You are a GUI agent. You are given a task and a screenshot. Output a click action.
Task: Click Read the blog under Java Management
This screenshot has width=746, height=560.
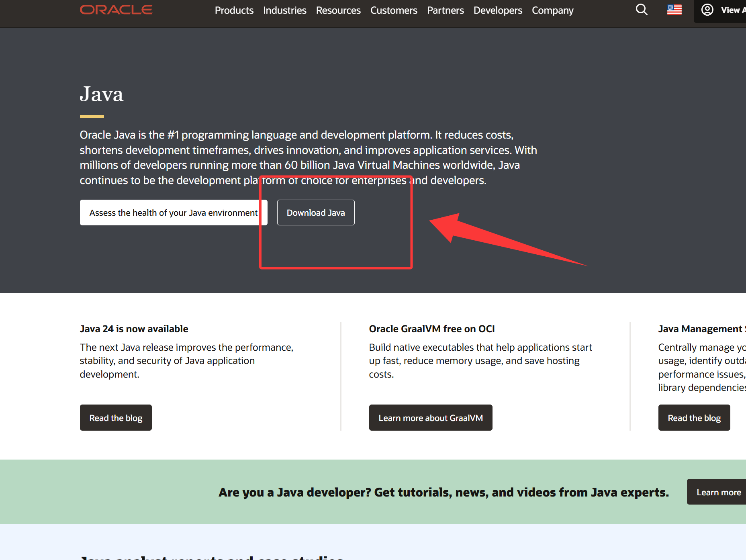click(x=694, y=418)
